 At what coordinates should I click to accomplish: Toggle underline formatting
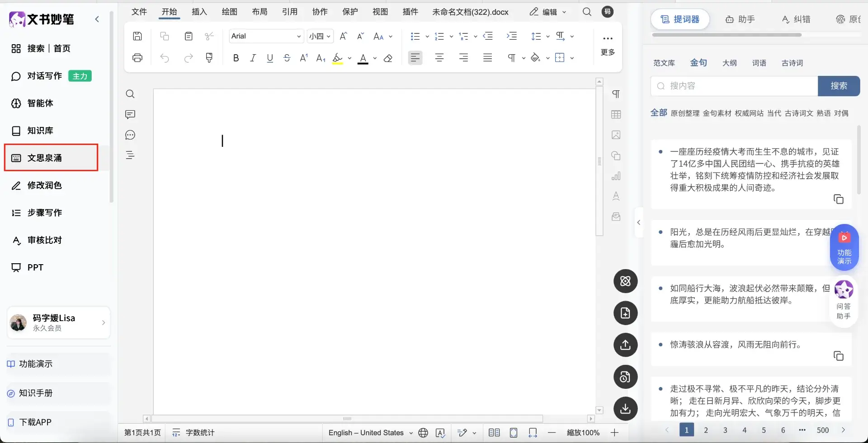pyautogui.click(x=270, y=58)
